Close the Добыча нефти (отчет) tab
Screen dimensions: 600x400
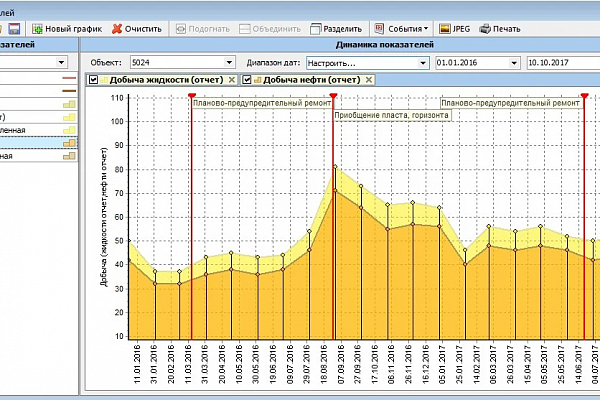click(368, 80)
